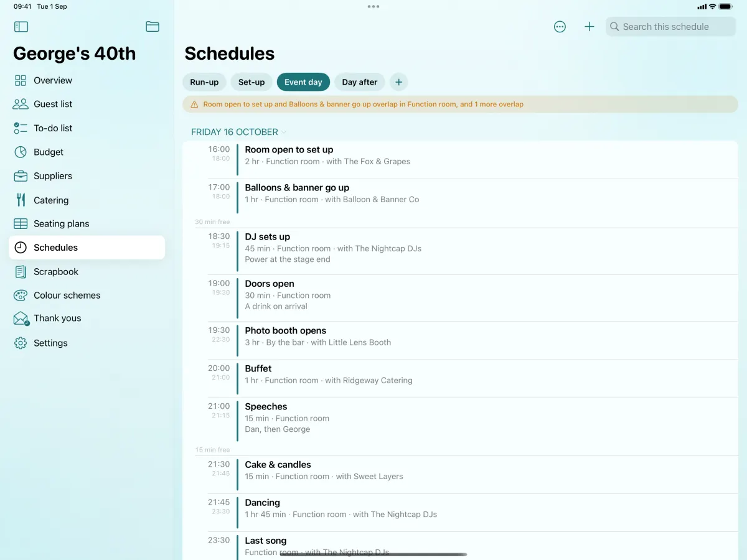Click the Guest list people icon
This screenshot has width=747, height=560.
click(21, 104)
